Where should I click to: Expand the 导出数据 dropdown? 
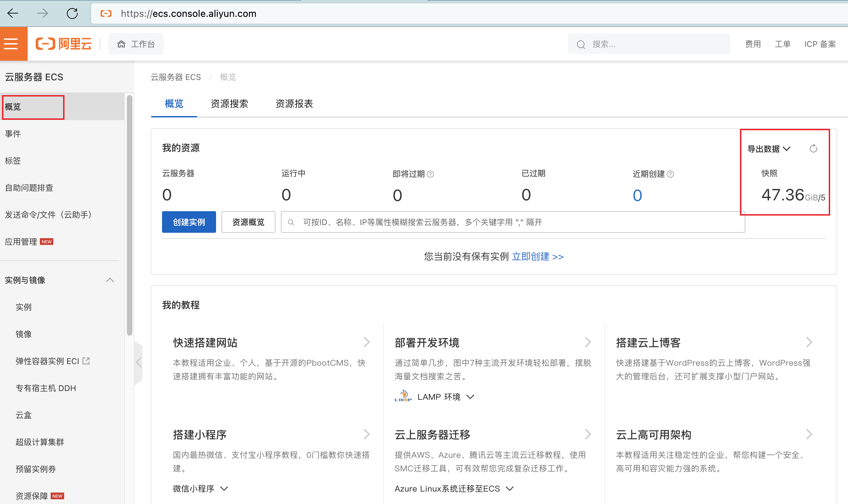(769, 149)
